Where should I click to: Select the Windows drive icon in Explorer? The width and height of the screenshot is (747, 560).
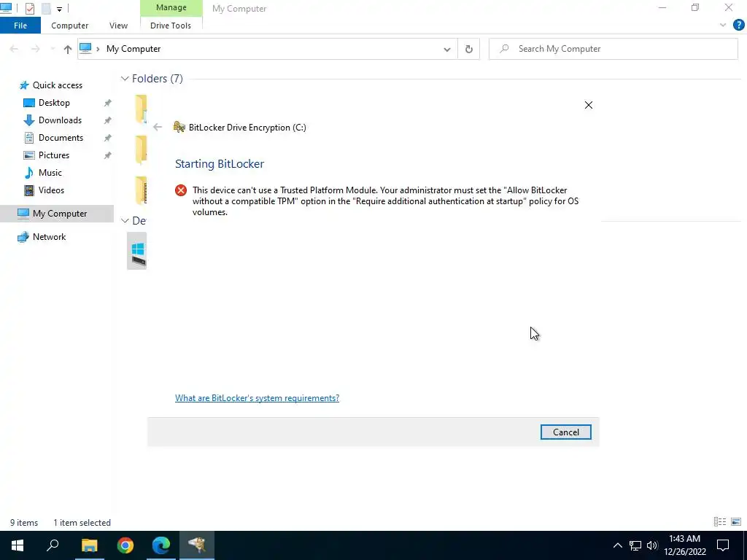coord(137,251)
